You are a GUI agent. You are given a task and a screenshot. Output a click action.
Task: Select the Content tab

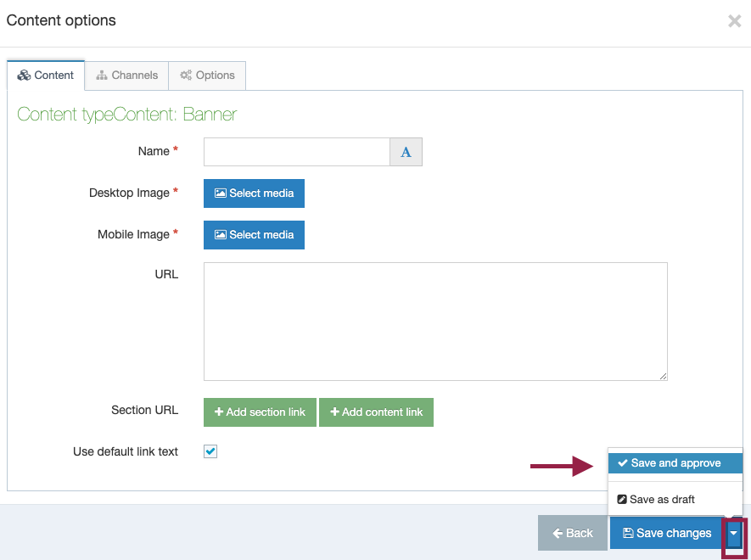[46, 76]
